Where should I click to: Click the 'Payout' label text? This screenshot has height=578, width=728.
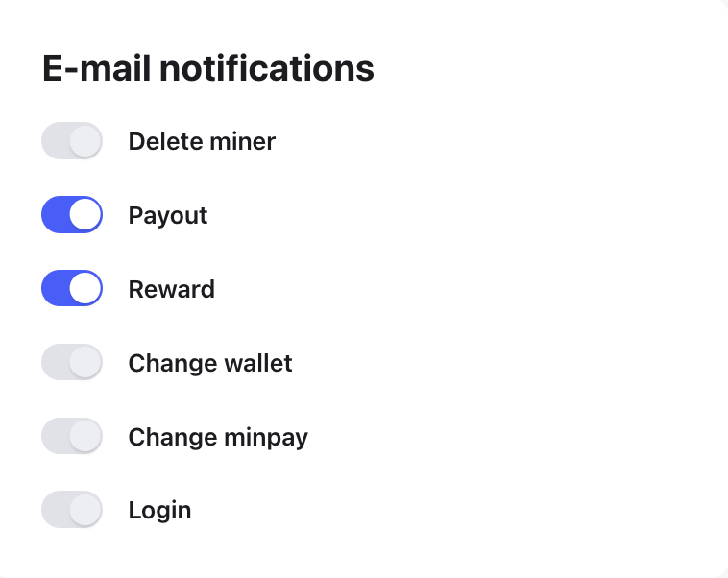[x=168, y=215]
